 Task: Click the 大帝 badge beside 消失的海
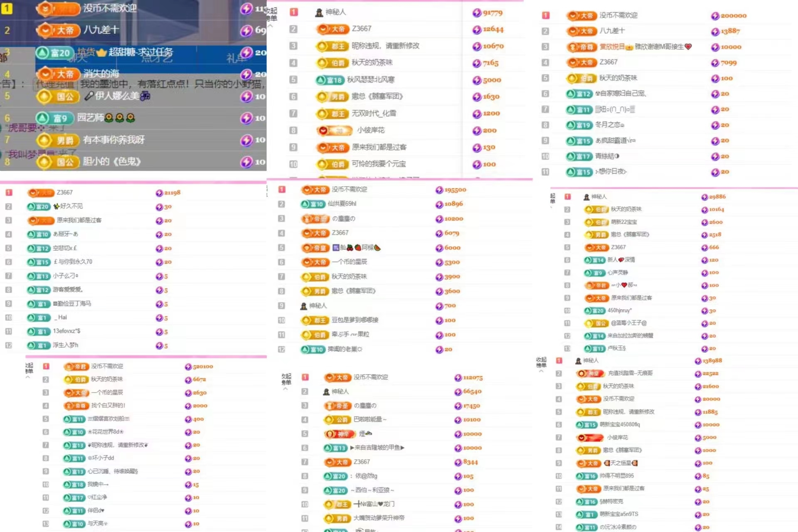(58, 75)
